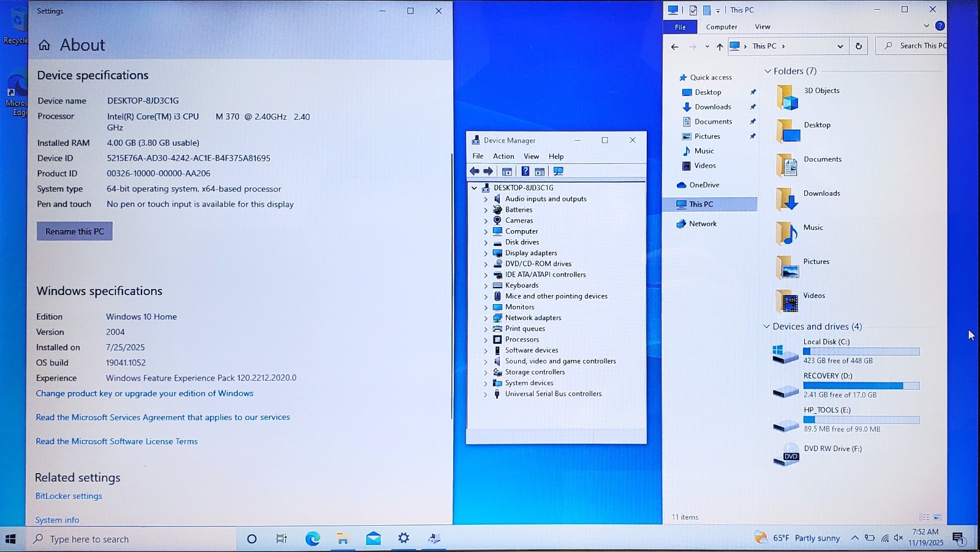Collapse the Folders (7) group
Screen dimensions: 980x552
767,72
